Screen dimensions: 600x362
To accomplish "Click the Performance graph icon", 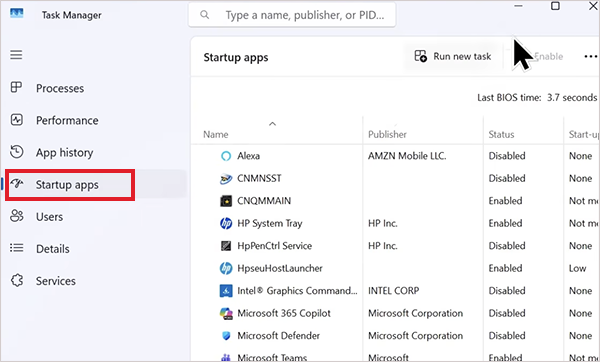I will [x=16, y=120].
